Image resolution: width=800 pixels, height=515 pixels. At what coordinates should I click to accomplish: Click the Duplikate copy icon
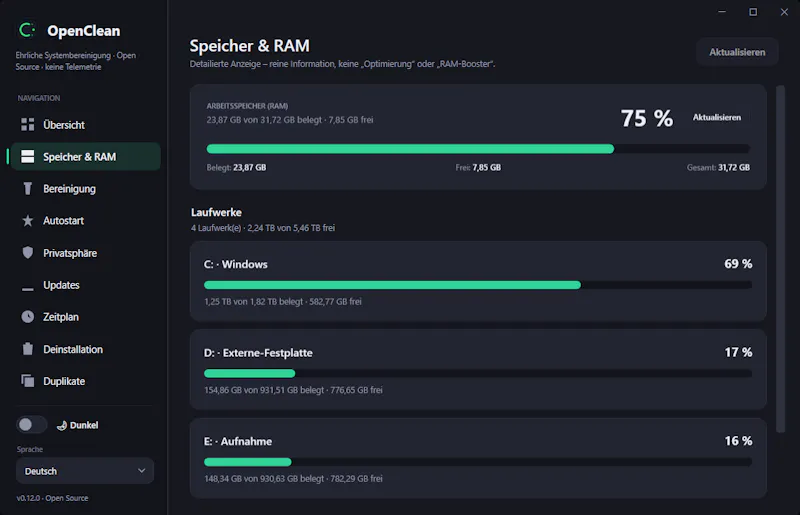(x=28, y=381)
